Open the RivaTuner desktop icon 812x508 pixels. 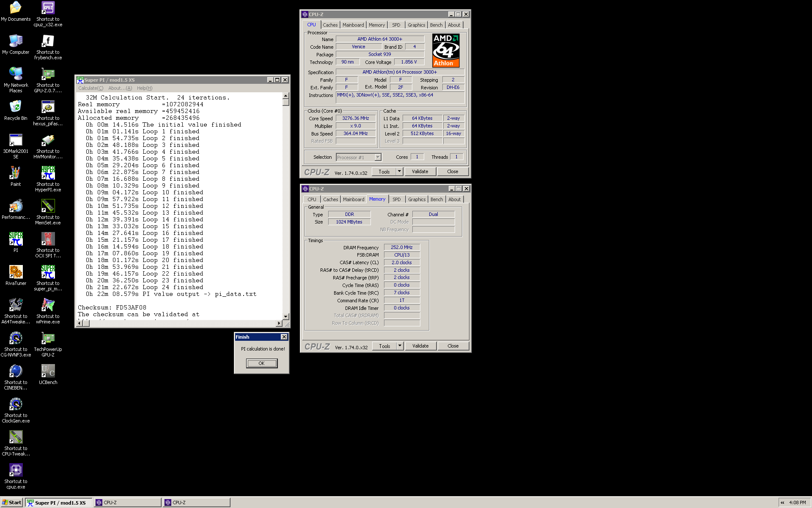tap(16, 276)
